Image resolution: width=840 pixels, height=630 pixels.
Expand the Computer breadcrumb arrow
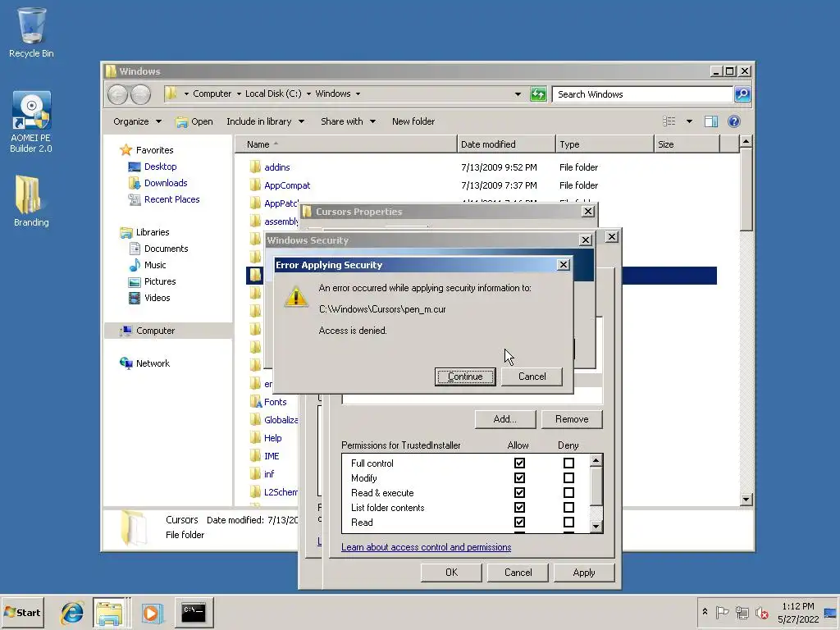239,94
